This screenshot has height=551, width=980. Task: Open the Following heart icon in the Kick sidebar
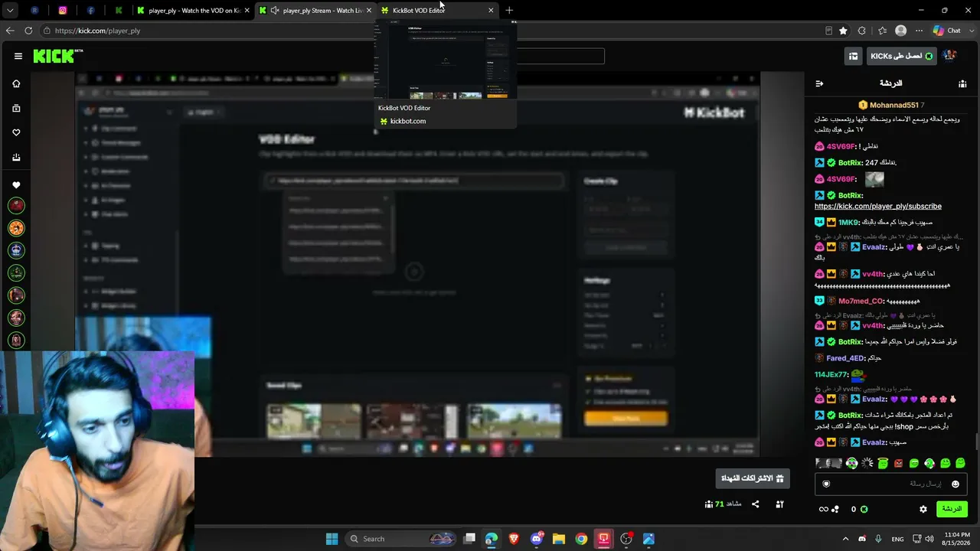click(x=16, y=132)
